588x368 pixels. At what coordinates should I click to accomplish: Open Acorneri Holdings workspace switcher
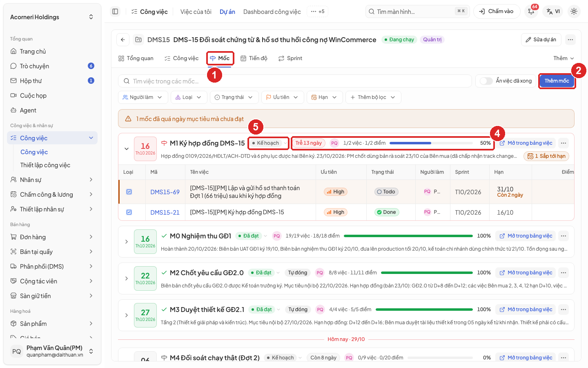[52, 17]
